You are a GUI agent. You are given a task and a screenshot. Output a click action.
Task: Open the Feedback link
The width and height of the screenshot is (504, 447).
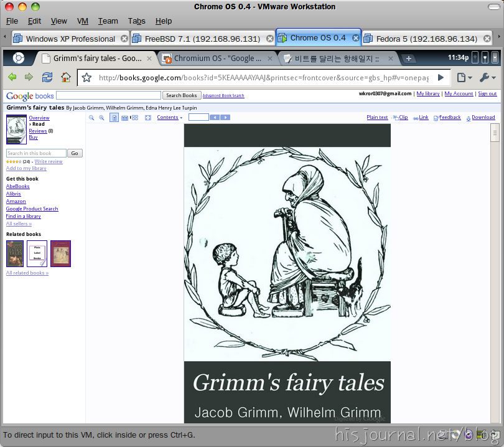tap(447, 118)
